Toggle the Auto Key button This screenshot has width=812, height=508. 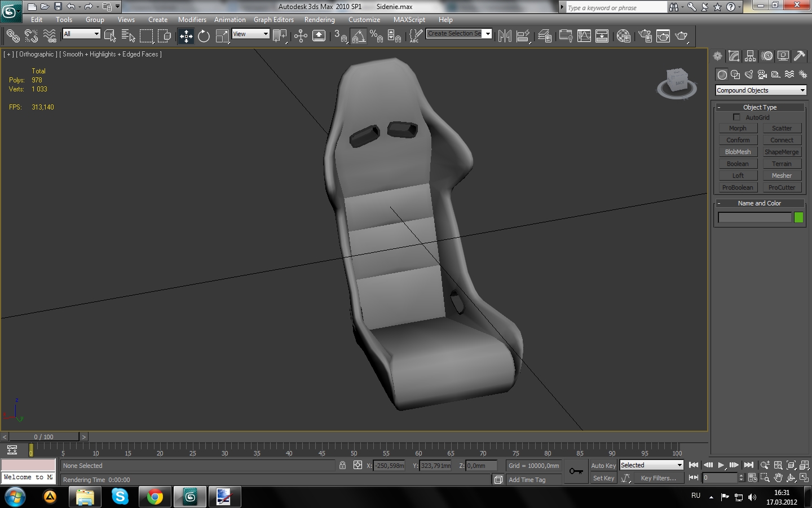point(603,466)
